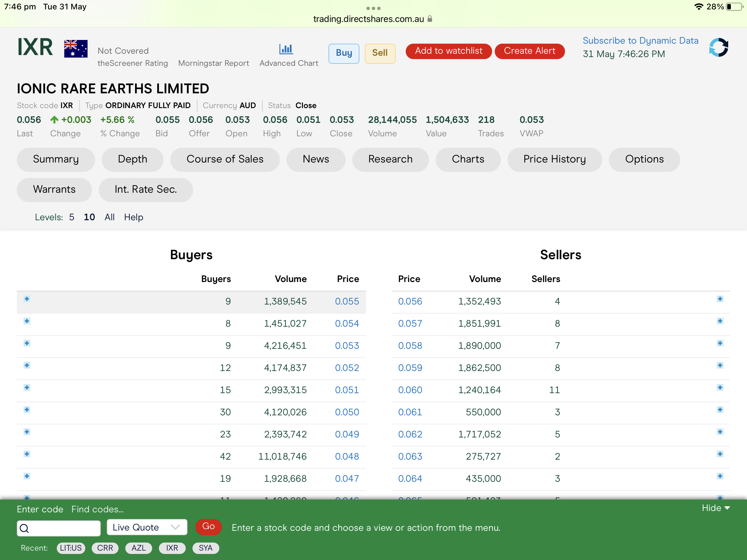
Task: Click Add to watchlist
Action: [x=448, y=51]
